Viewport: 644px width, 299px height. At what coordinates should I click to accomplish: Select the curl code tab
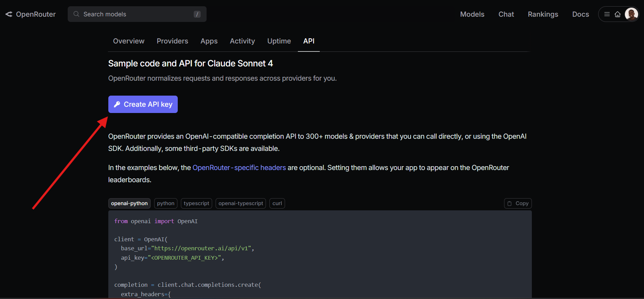pos(277,203)
